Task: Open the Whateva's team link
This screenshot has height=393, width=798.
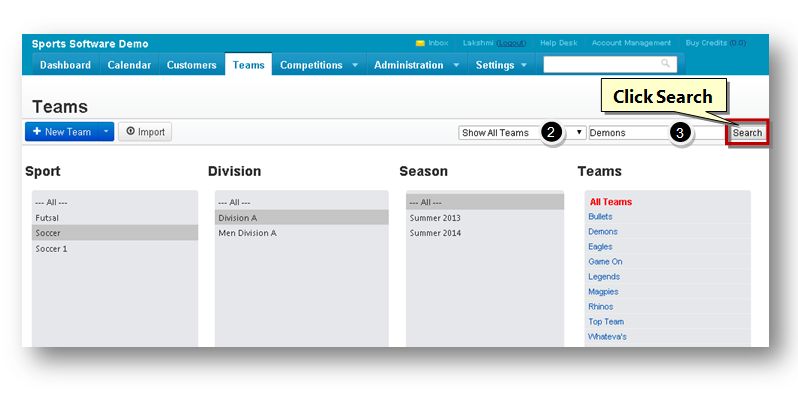Action: [607, 336]
